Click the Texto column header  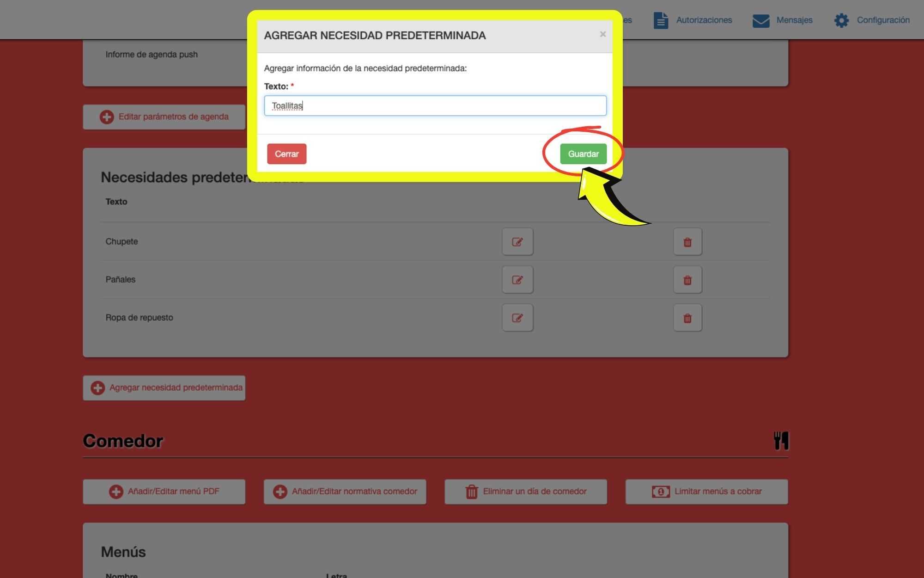click(x=116, y=202)
